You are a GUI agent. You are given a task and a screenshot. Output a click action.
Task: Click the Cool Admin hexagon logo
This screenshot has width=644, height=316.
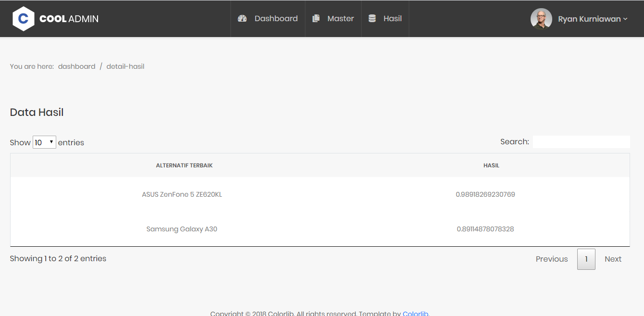tap(23, 19)
